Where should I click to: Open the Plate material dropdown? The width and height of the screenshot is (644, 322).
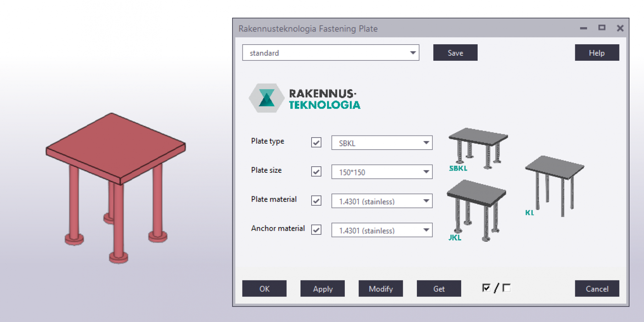click(382, 201)
